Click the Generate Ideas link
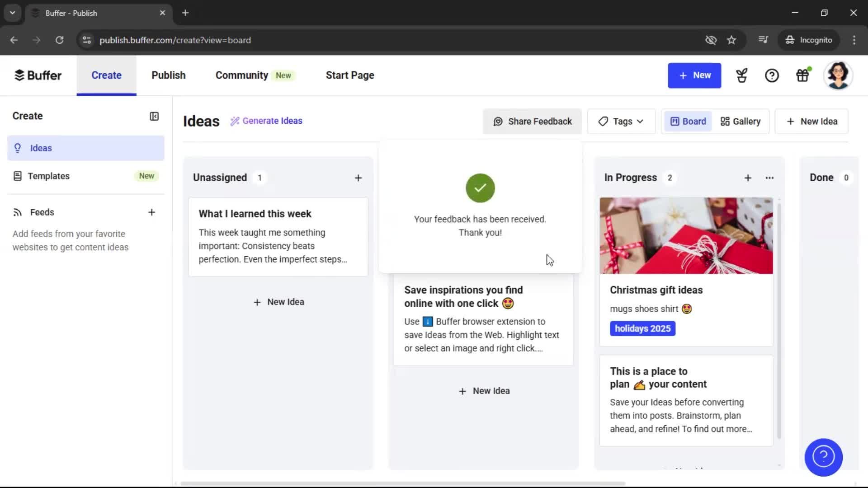 pyautogui.click(x=266, y=121)
